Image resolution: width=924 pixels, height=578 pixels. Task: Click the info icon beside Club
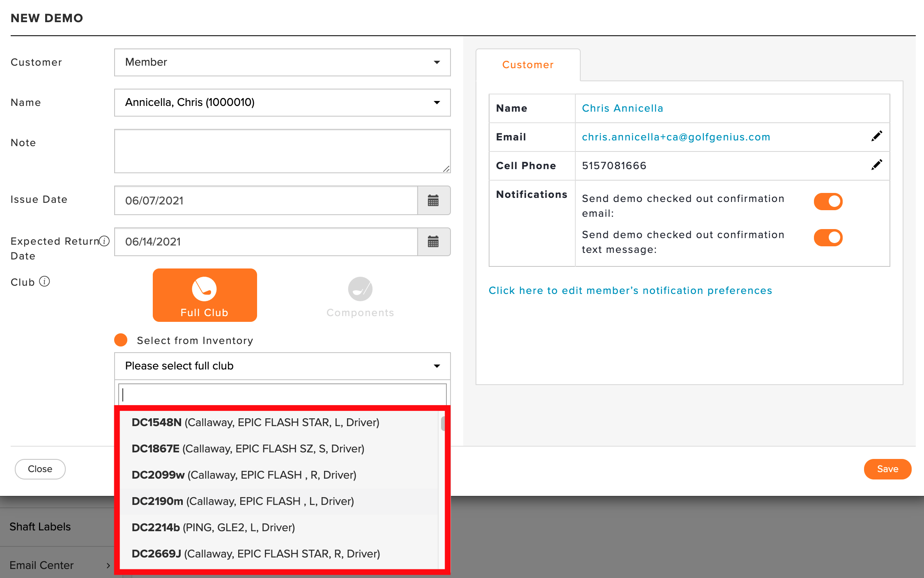44,282
